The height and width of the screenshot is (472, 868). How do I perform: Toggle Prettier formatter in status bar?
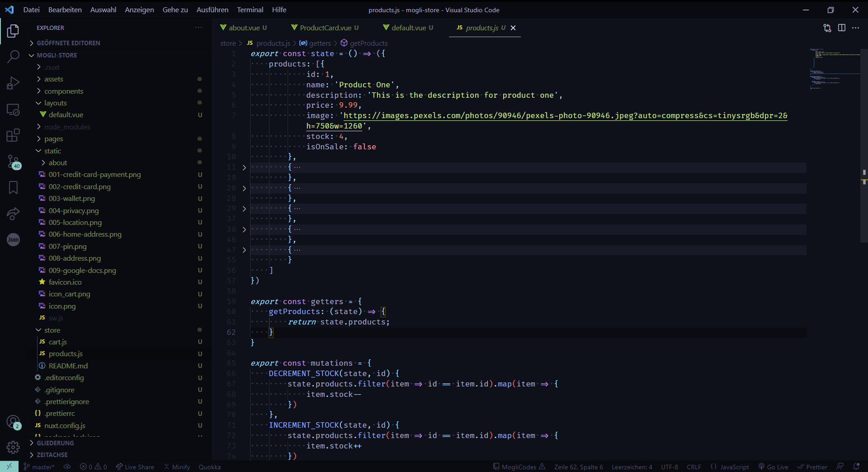pos(812,467)
